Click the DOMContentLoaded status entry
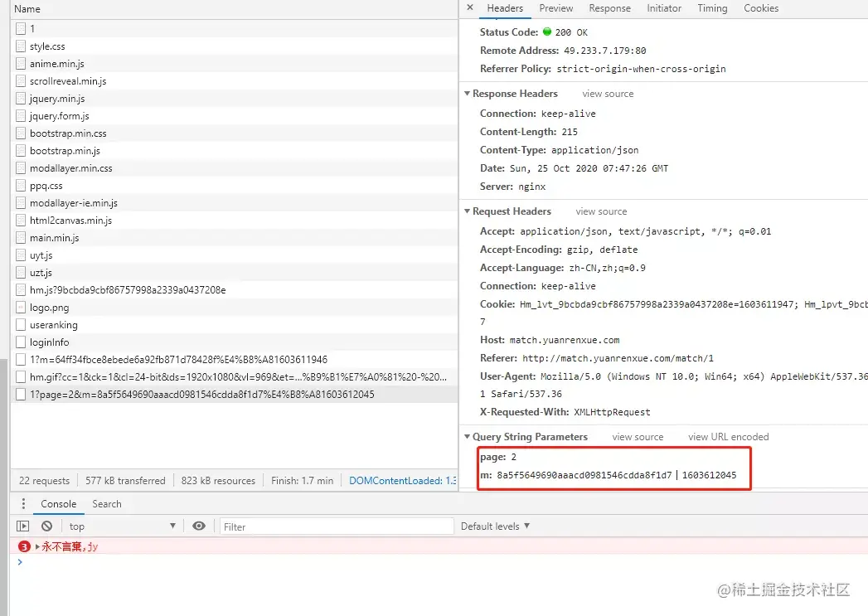 (402, 480)
